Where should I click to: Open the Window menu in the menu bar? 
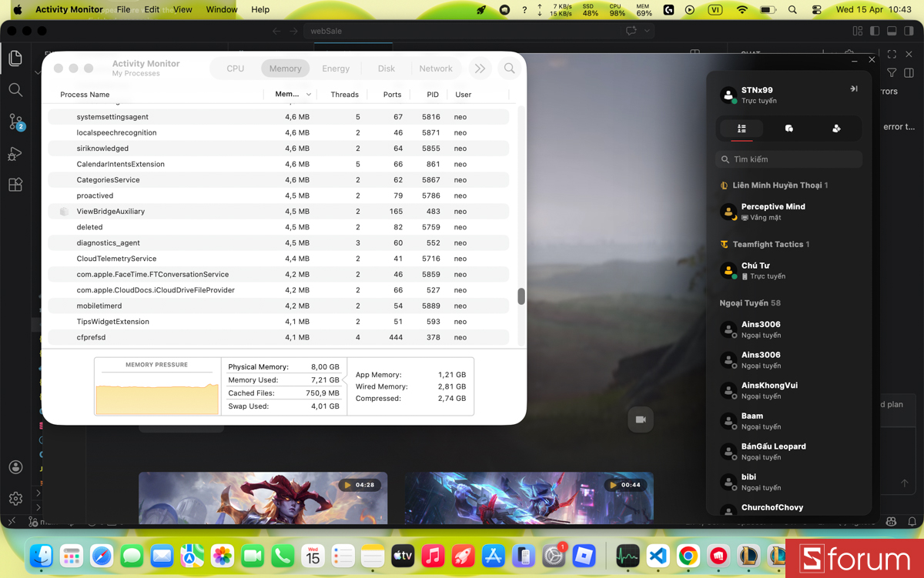(x=222, y=9)
